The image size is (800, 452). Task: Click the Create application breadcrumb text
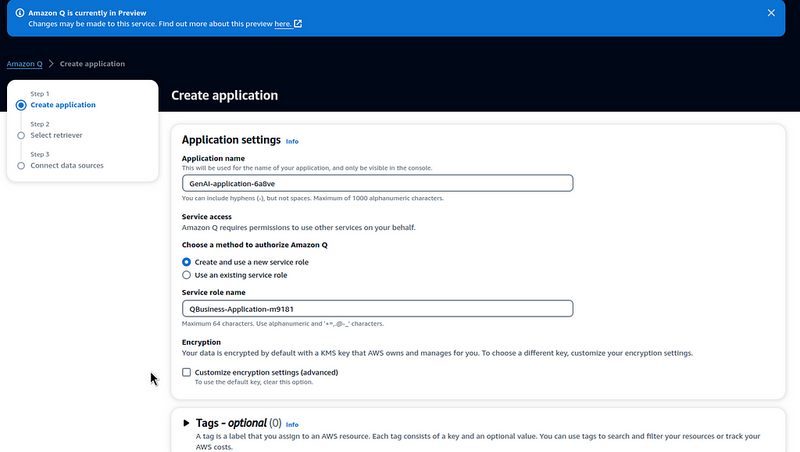(91, 63)
